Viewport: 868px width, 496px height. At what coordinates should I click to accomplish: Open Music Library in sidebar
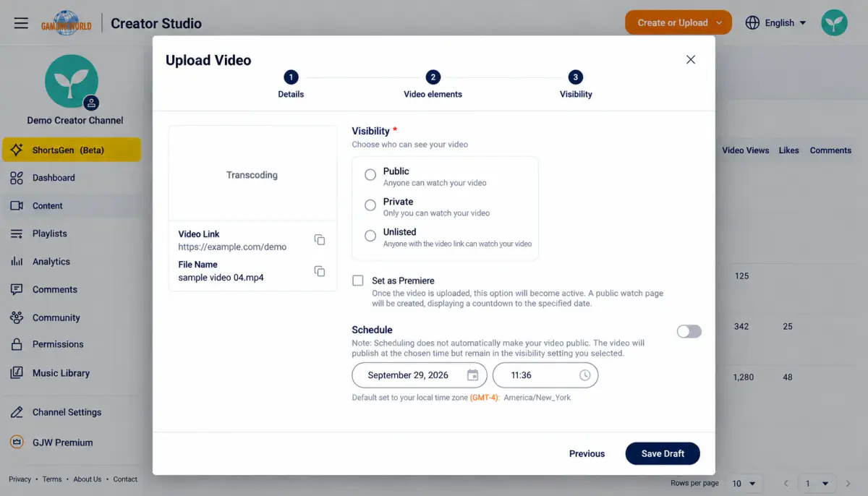coord(71,373)
